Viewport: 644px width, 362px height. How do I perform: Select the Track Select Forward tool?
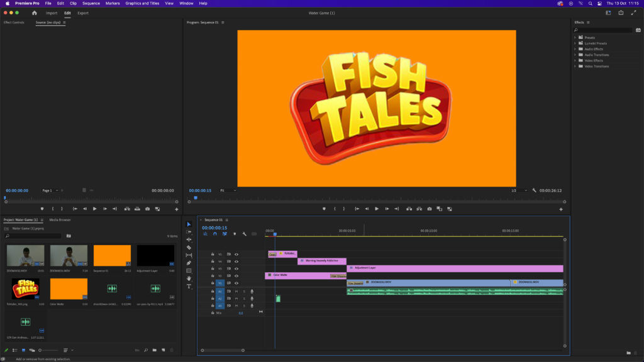click(189, 232)
